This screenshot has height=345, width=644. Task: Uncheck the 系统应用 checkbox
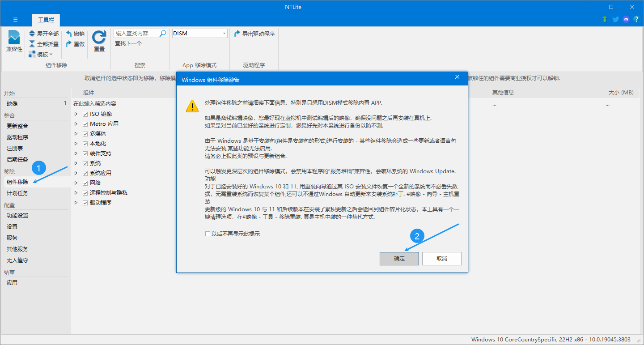pos(85,173)
